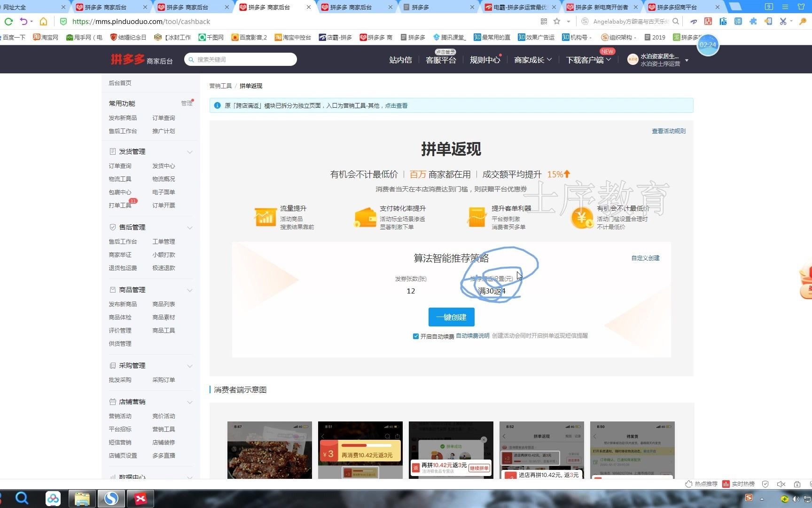Click the green security shield in address bar
Image resolution: width=812 pixels, height=508 pixels.
coord(63,22)
